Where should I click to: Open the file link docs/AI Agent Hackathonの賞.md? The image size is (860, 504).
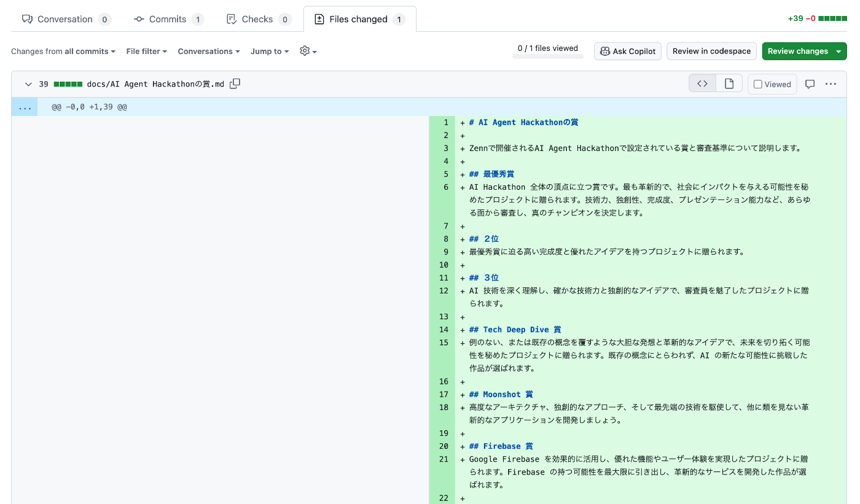(x=155, y=84)
